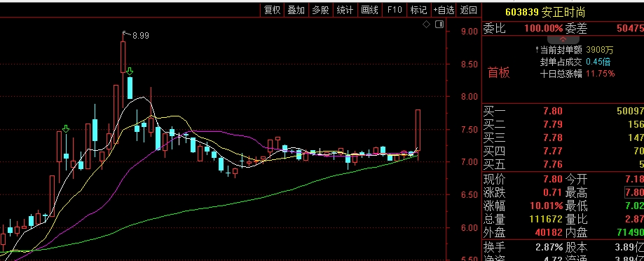644x261 pixels.
Task: Activate the 画线 drawing tool
Action: [x=369, y=11]
